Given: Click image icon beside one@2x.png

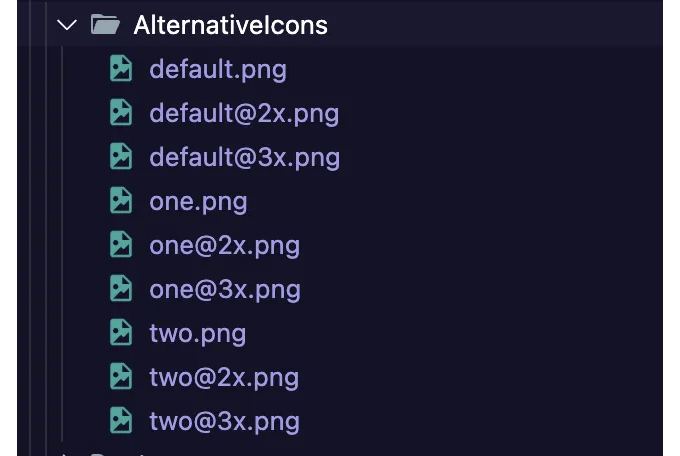Looking at the screenshot, I should pos(121,244).
